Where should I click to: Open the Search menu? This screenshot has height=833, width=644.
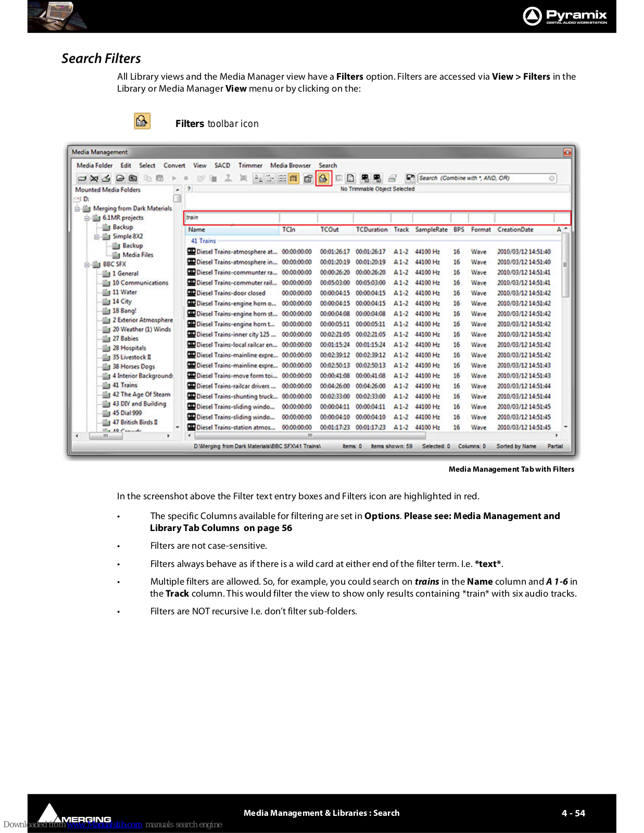pyautogui.click(x=328, y=166)
